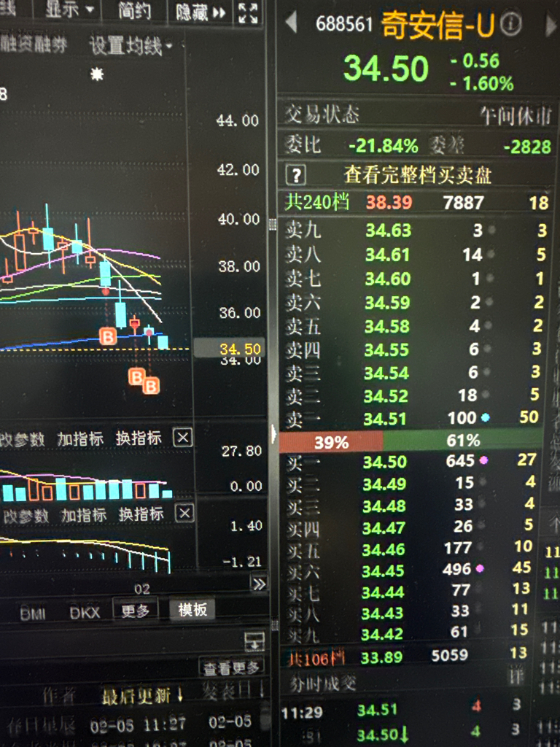Click 融资融券 label
This screenshot has width=560, height=747.
32,44
